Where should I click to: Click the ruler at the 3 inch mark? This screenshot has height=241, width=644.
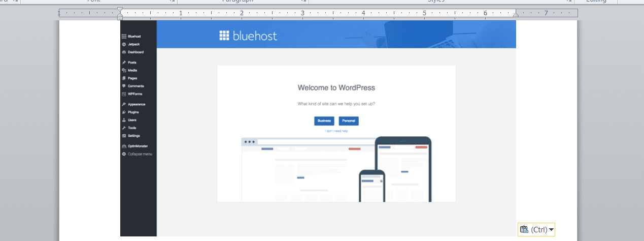pyautogui.click(x=302, y=13)
